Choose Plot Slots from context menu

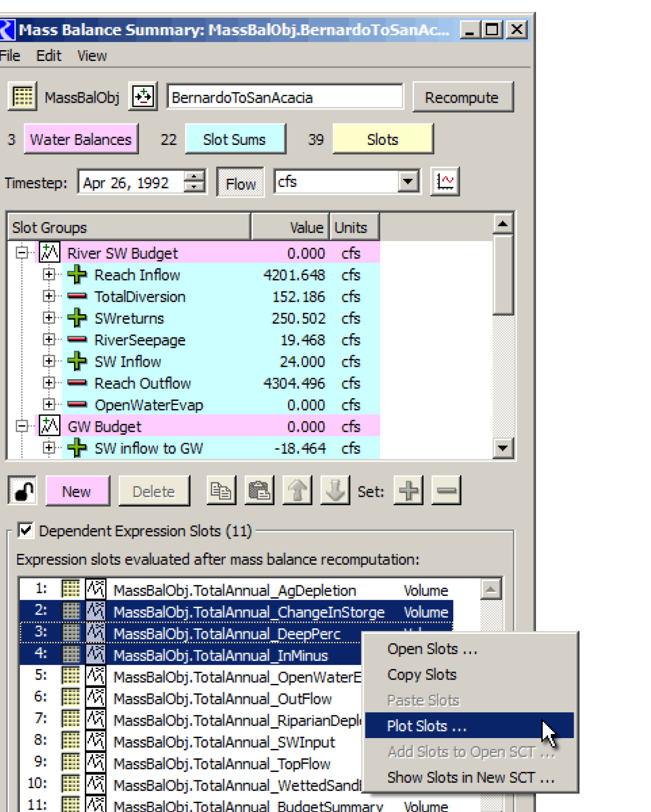click(427, 726)
